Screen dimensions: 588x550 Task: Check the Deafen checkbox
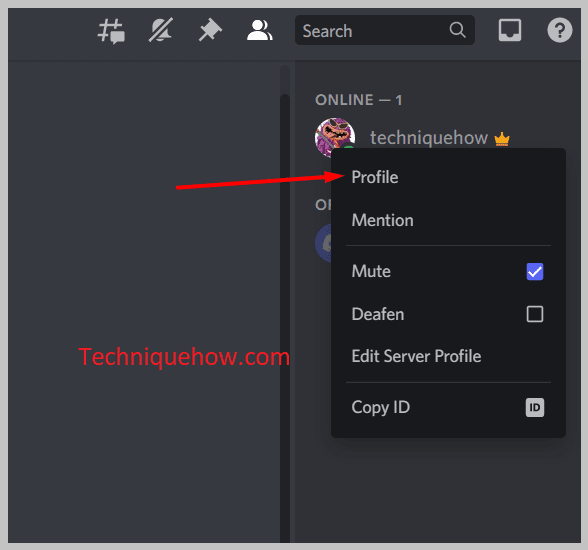pyautogui.click(x=535, y=314)
